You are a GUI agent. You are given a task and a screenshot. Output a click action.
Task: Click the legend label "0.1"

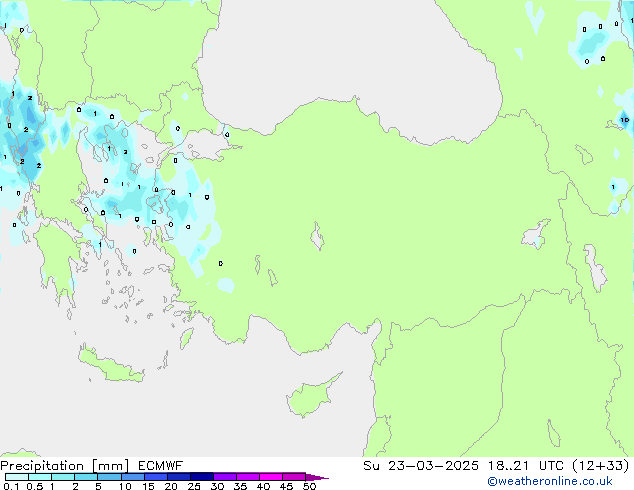(x=11, y=486)
